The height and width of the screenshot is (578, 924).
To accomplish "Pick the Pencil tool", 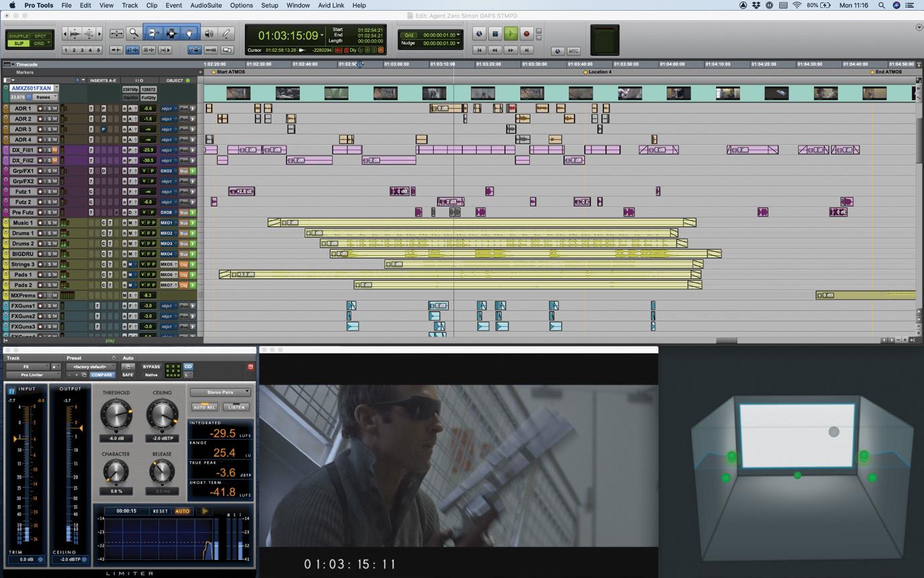I will click(x=227, y=34).
